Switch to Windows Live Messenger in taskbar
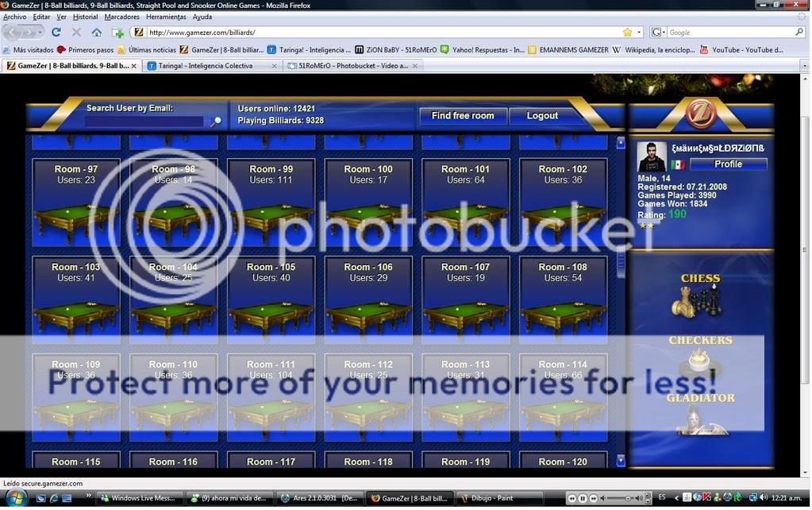This screenshot has width=812, height=510. (x=140, y=499)
